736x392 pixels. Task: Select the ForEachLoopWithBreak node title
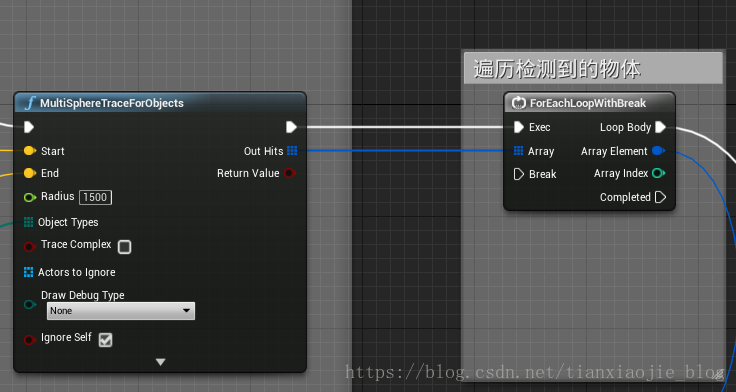click(x=588, y=103)
